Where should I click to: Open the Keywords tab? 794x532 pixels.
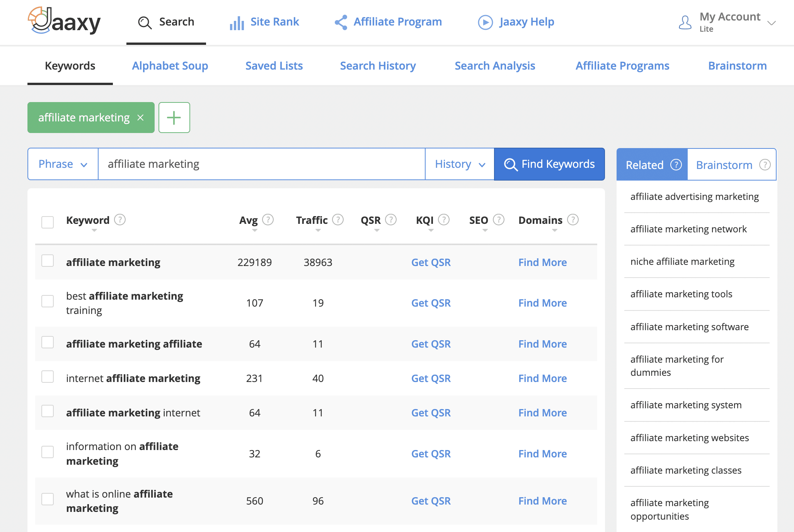coord(70,66)
